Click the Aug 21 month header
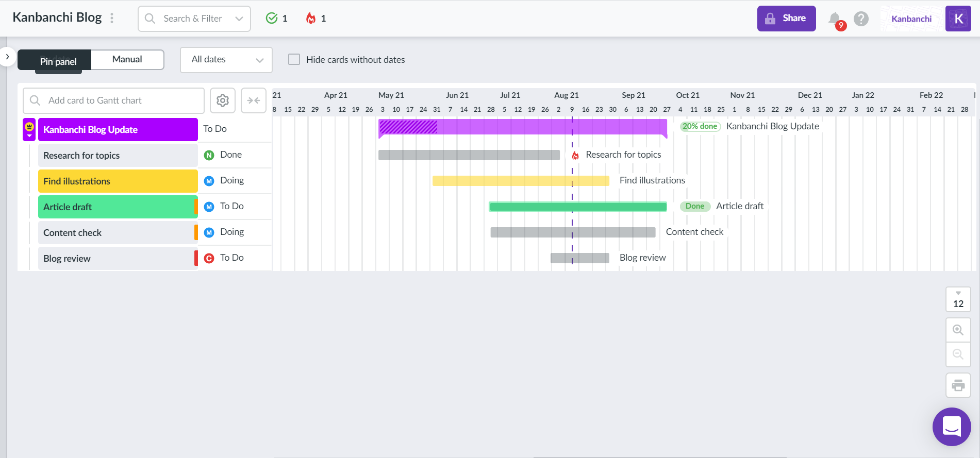Viewport: 980px width, 458px height. 567,95
